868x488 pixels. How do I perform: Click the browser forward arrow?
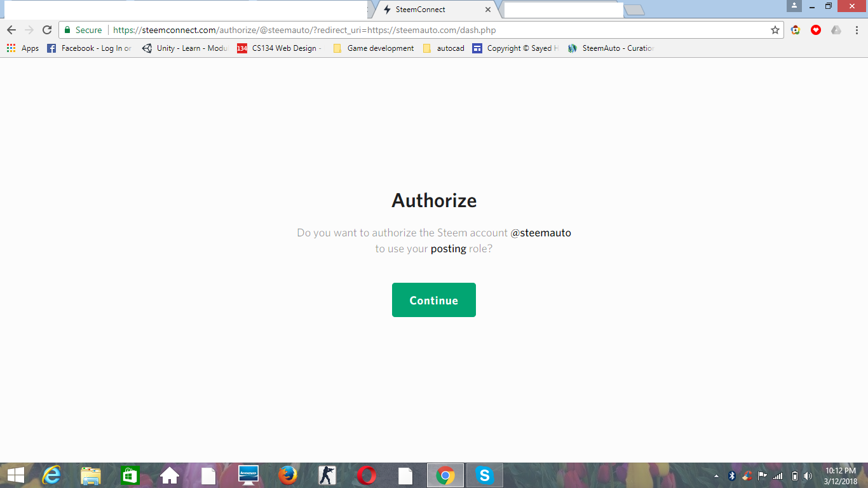[29, 30]
